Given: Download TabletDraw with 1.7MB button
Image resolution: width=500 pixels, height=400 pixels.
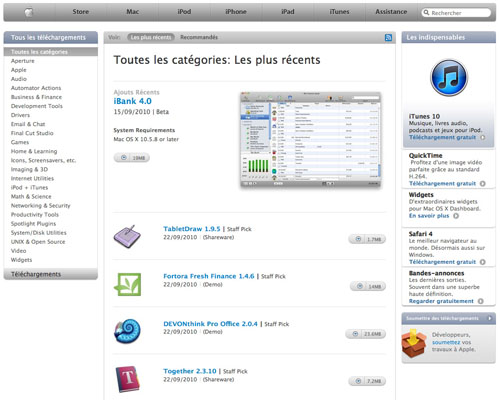Looking at the screenshot, I should pos(367,239).
